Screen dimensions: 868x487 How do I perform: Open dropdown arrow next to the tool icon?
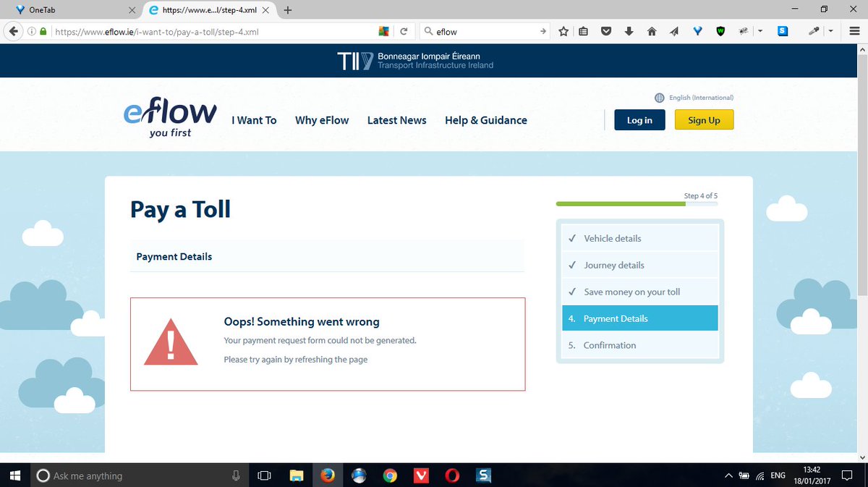coord(760,32)
